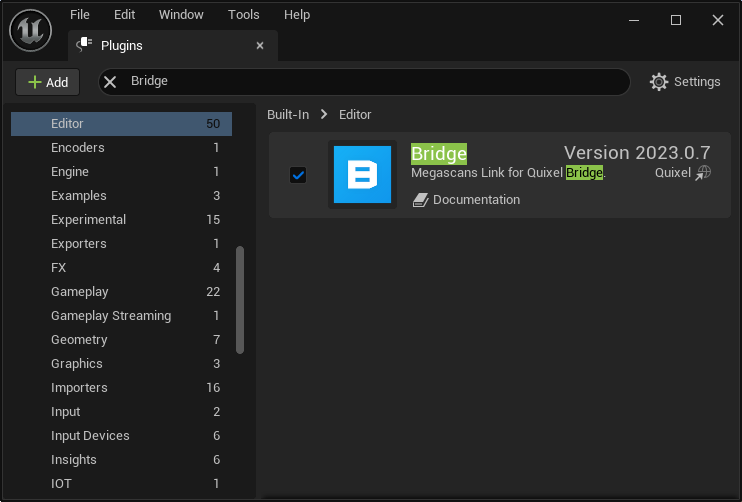The image size is (742, 502).
Task: Click the breadcrumb chevron after Built-In
Action: coord(324,115)
